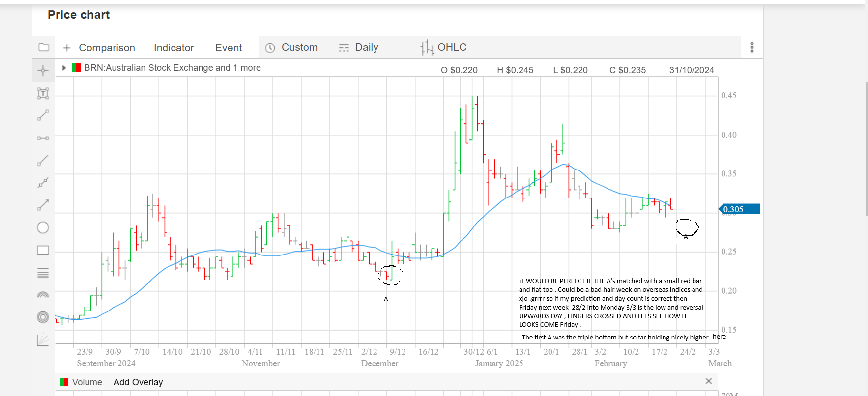Screen dimensions: 868x396
Task: Select the fan lines tool
Action: [x=43, y=340]
